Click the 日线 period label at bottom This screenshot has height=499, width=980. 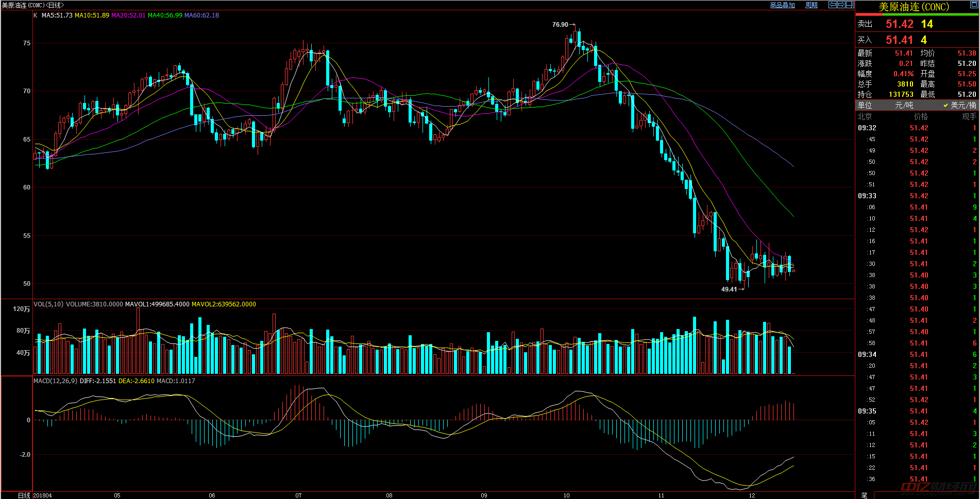(x=24, y=495)
